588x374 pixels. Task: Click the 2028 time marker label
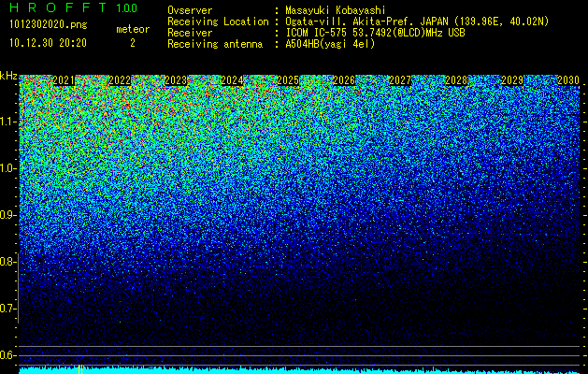click(x=456, y=80)
